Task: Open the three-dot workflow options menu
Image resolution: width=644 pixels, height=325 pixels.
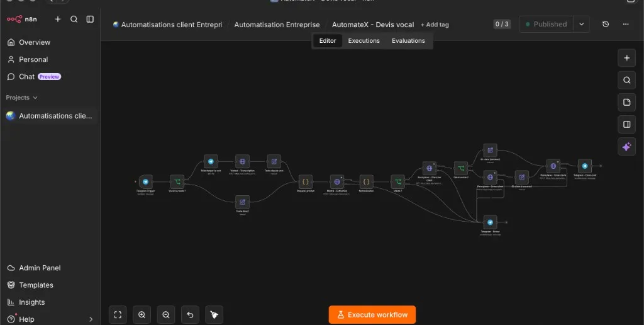Action: coord(626,25)
